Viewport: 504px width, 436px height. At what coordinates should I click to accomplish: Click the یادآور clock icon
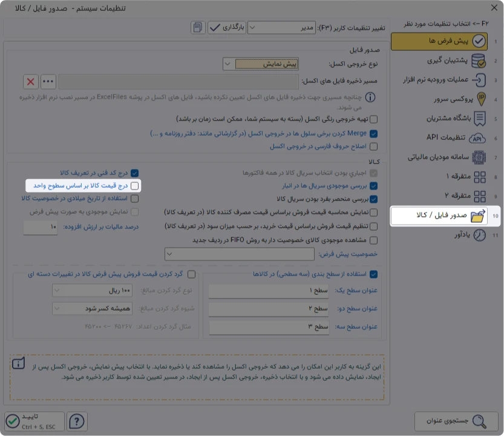[x=480, y=235]
